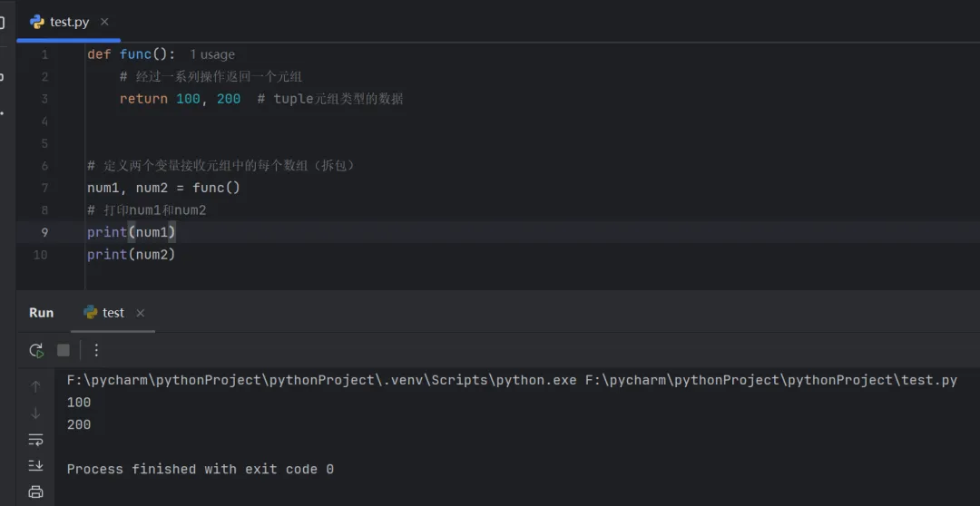Close the test run tab

pyautogui.click(x=140, y=313)
